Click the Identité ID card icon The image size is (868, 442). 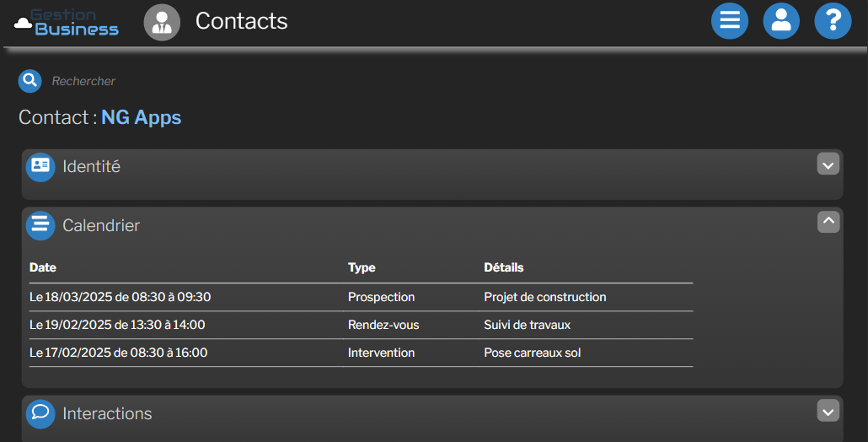click(40, 166)
